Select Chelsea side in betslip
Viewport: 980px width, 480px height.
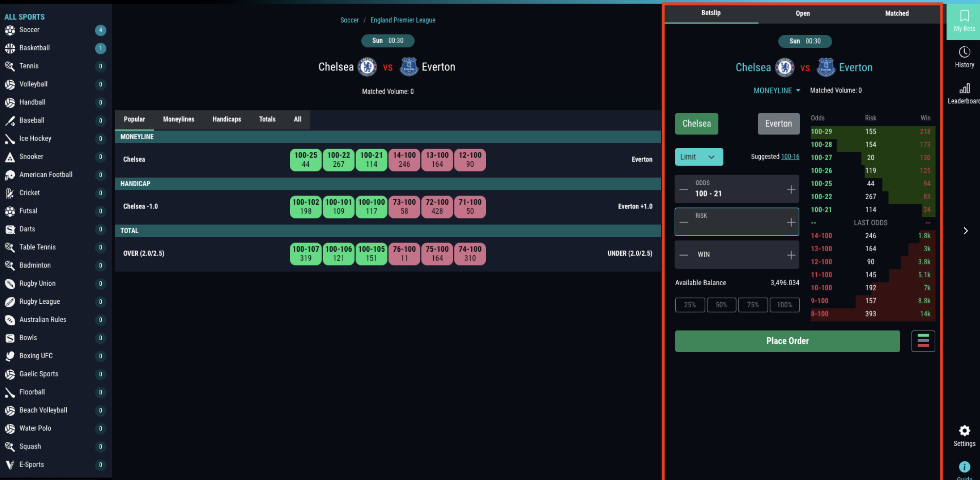tap(696, 124)
